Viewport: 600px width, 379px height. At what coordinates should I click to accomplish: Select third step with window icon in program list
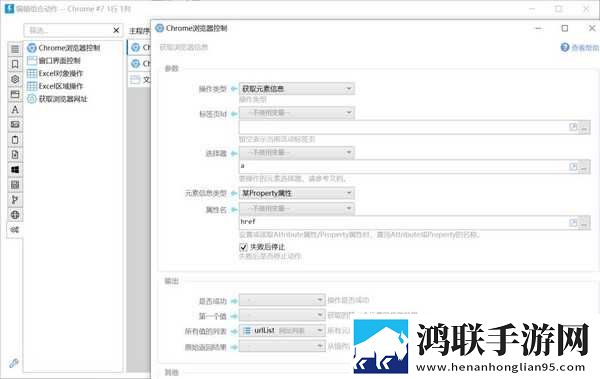(x=139, y=80)
